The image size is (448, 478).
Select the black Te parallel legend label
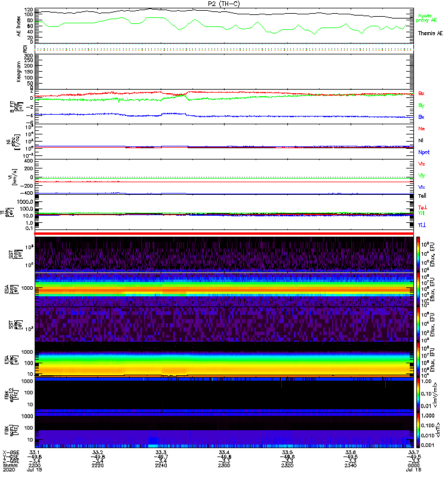point(422,196)
